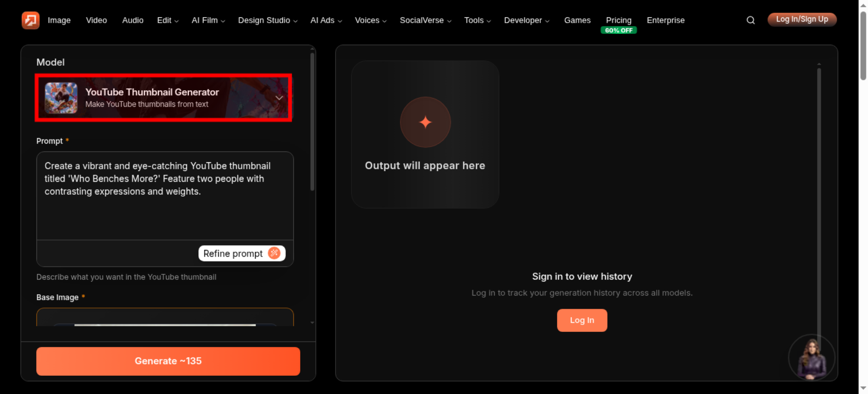Expand the Design Studio menu

tap(268, 20)
